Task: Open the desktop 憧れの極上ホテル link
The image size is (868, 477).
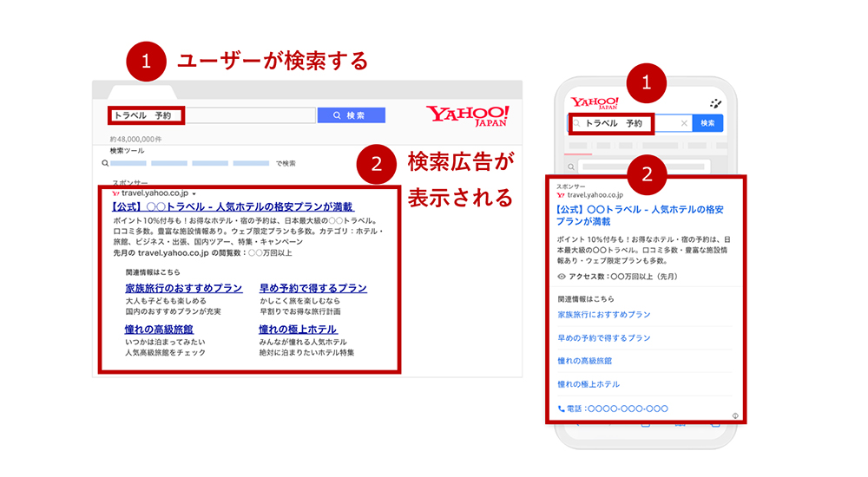Action: [x=298, y=329]
